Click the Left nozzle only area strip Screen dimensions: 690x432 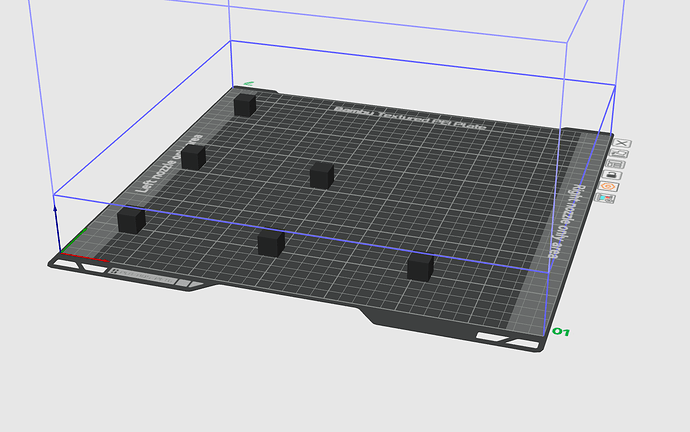tap(169, 163)
